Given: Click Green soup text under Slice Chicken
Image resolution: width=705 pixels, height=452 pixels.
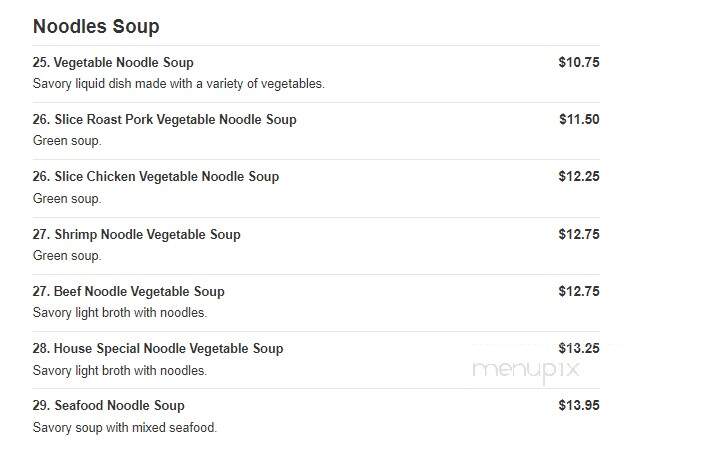Looking at the screenshot, I should point(67,199).
